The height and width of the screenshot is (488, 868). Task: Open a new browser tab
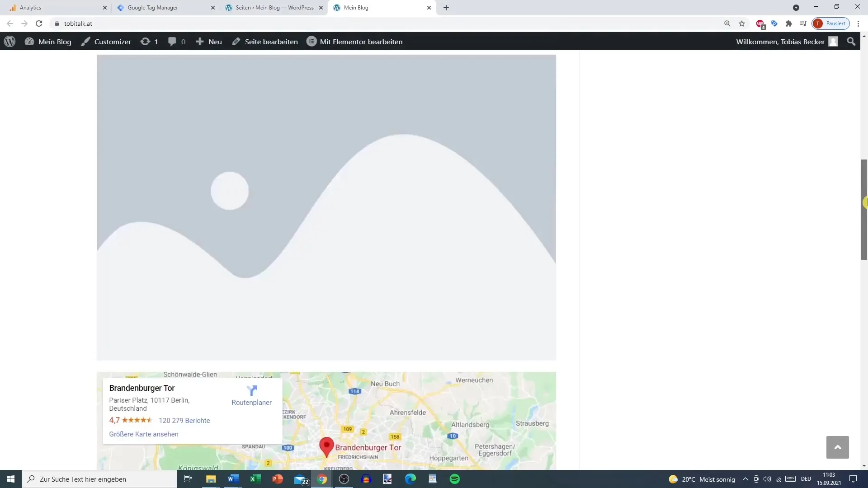click(446, 8)
